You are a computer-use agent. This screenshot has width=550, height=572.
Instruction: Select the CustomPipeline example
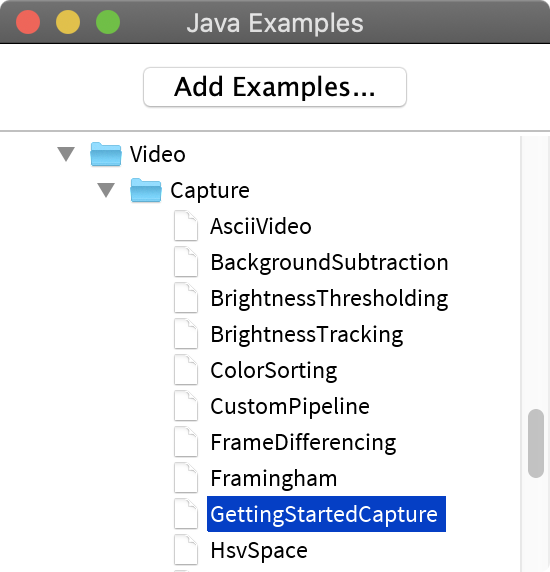pyautogui.click(x=290, y=406)
